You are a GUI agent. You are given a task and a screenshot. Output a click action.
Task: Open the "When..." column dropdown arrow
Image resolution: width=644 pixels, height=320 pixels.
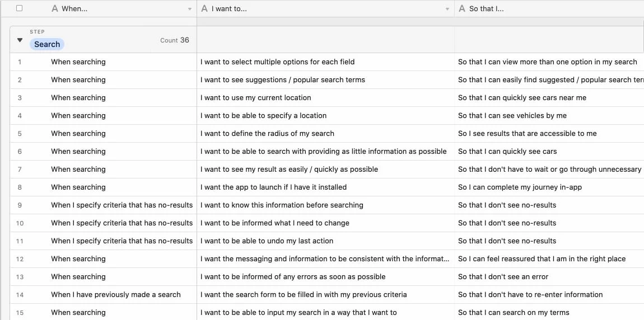tap(190, 9)
